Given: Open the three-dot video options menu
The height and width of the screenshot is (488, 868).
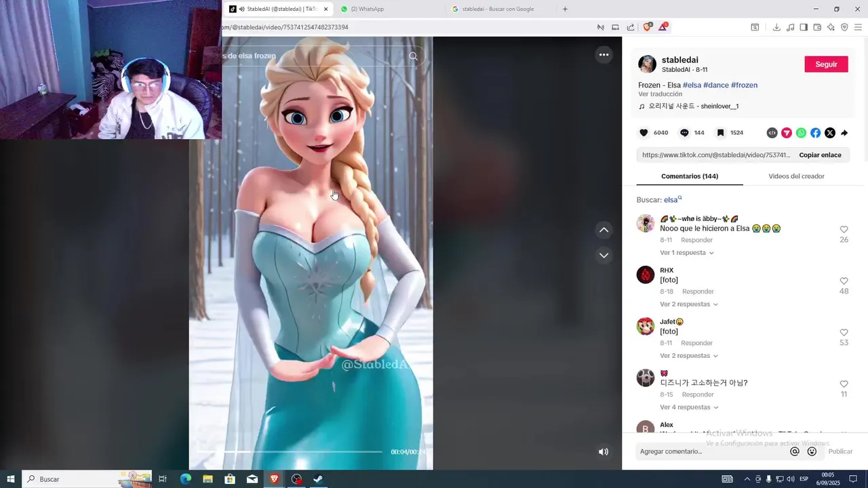Looking at the screenshot, I should click(604, 55).
